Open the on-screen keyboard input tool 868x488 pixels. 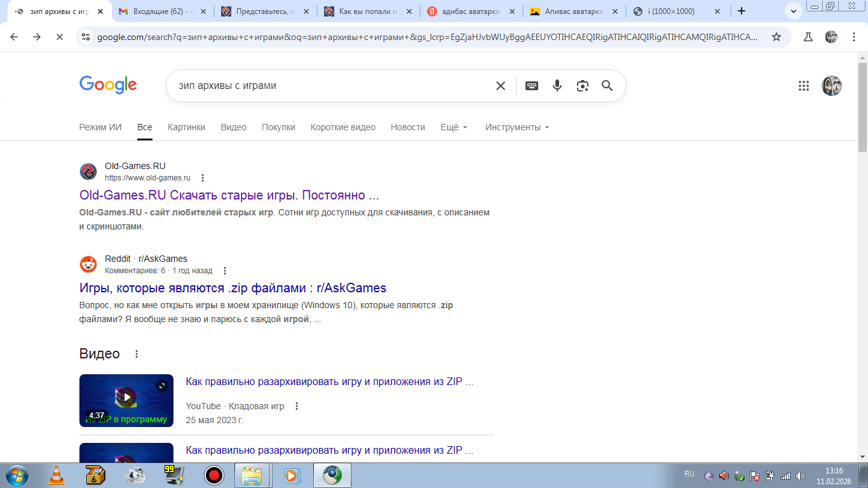[532, 86]
